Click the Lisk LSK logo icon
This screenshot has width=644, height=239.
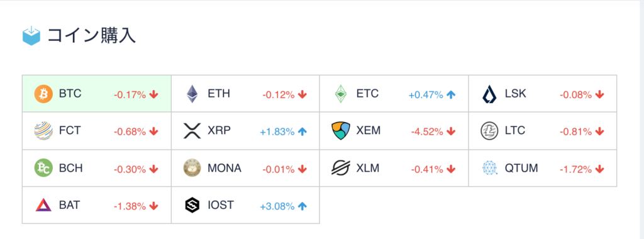[x=489, y=94]
